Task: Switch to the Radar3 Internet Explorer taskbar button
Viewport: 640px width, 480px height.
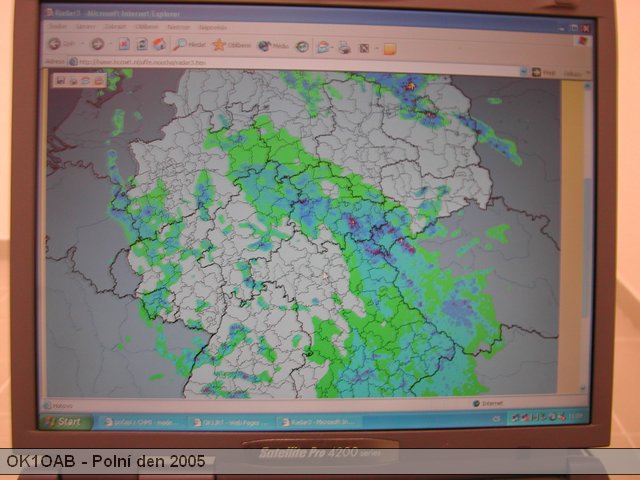Action: (319, 422)
